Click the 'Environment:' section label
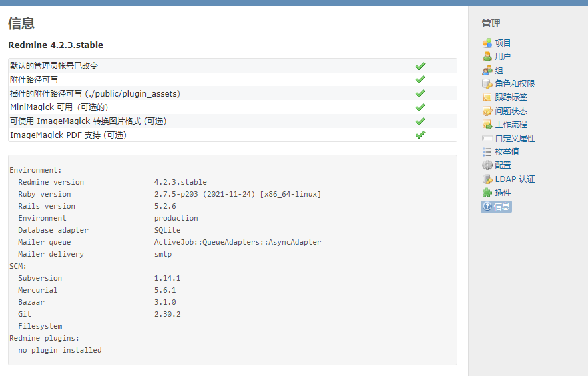The image size is (588, 376). pyautogui.click(x=35, y=170)
